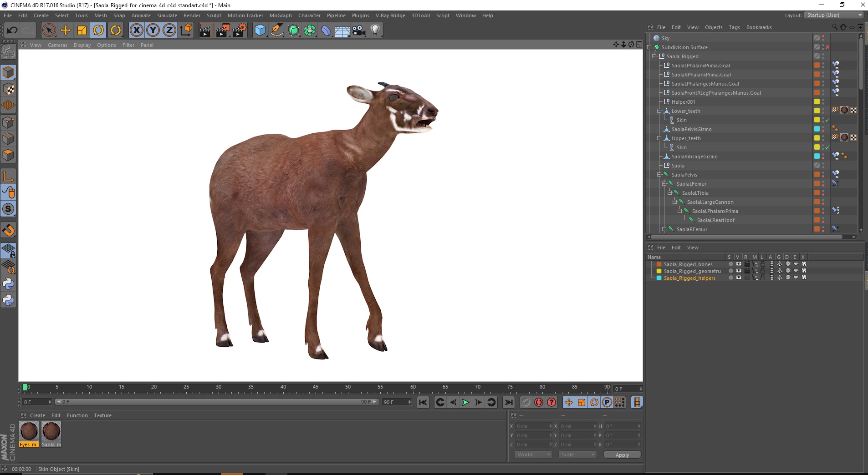Toggle Autokeying

[539, 402]
